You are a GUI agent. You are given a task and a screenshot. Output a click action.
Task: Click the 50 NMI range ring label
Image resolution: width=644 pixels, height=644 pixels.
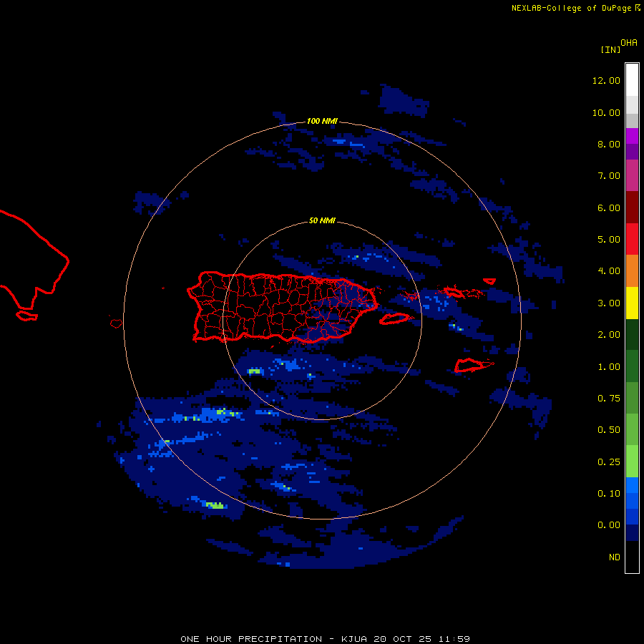coord(322,220)
